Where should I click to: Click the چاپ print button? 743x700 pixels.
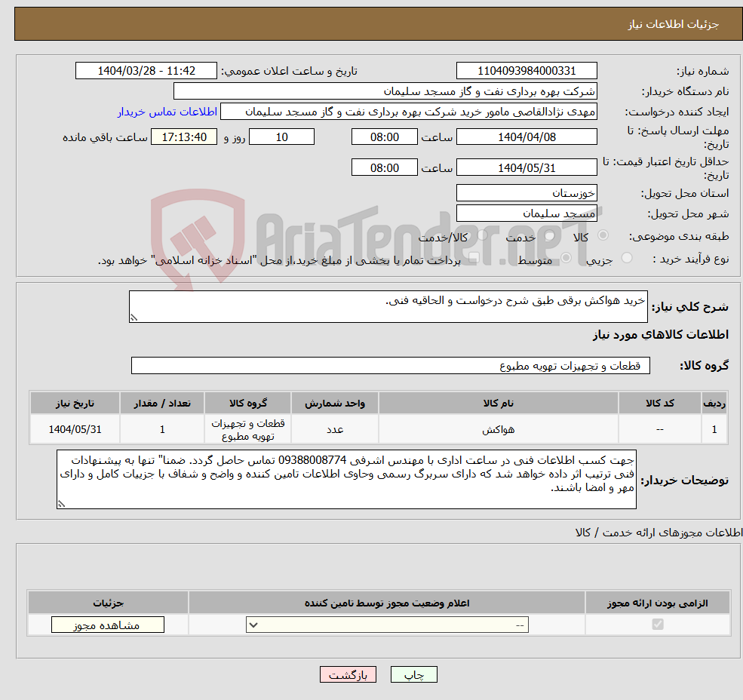pos(413,674)
